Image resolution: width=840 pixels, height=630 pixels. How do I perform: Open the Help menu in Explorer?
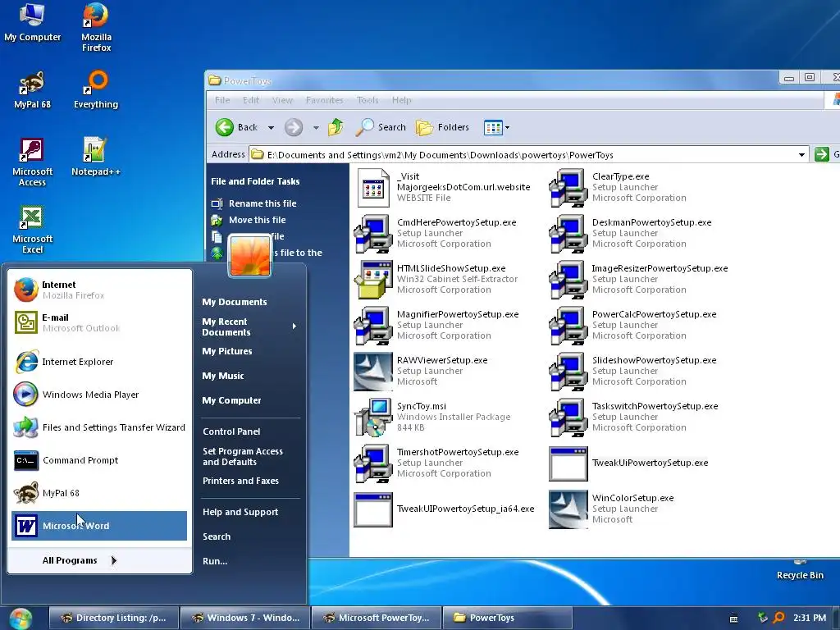401,100
